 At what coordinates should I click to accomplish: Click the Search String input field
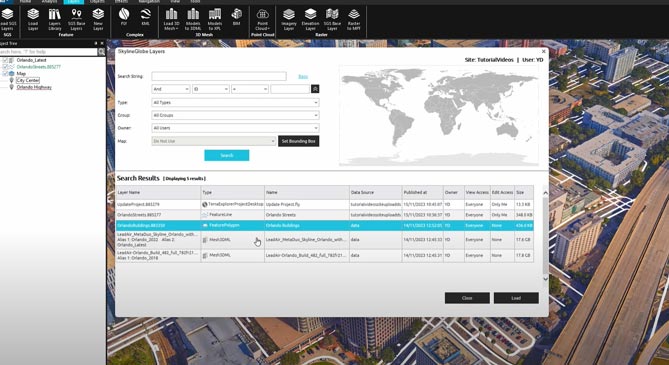coord(219,76)
